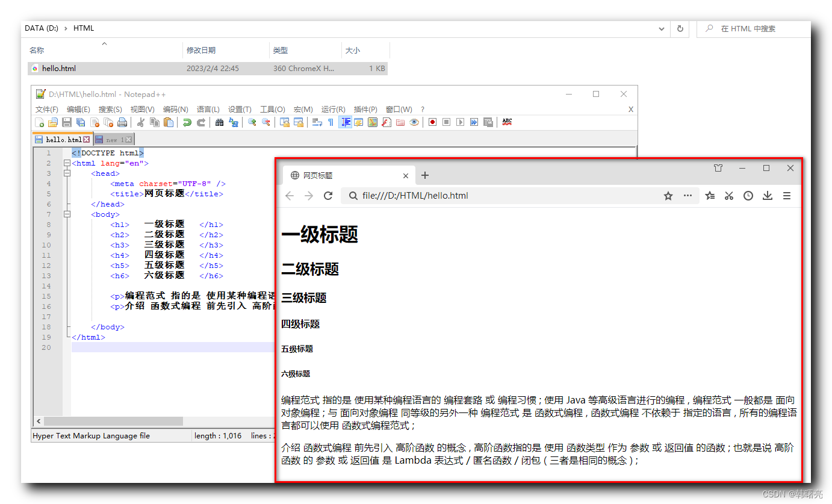Screen dimensions: 832x504
Task: Sort Explorer files by 修改日期 column
Action: pos(226,50)
